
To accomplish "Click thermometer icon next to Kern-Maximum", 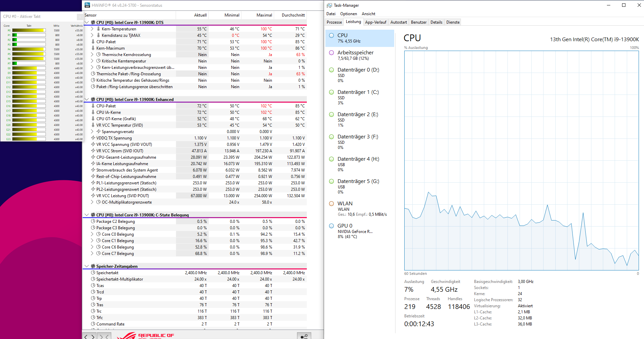I will point(93,48).
